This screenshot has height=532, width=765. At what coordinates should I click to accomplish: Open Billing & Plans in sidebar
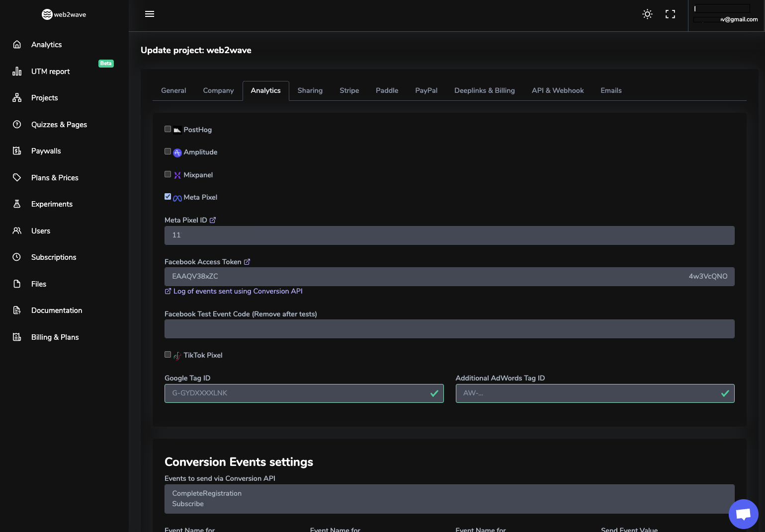55,337
